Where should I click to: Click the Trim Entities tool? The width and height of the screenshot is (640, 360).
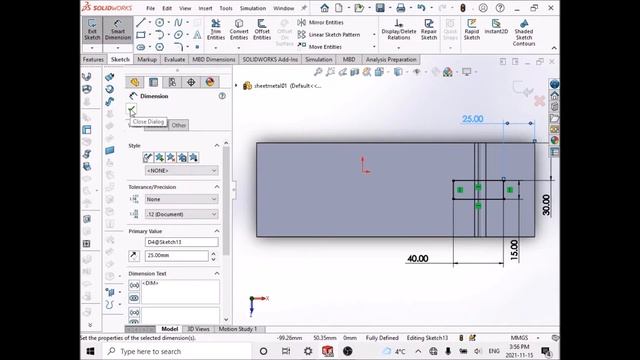(x=216, y=30)
